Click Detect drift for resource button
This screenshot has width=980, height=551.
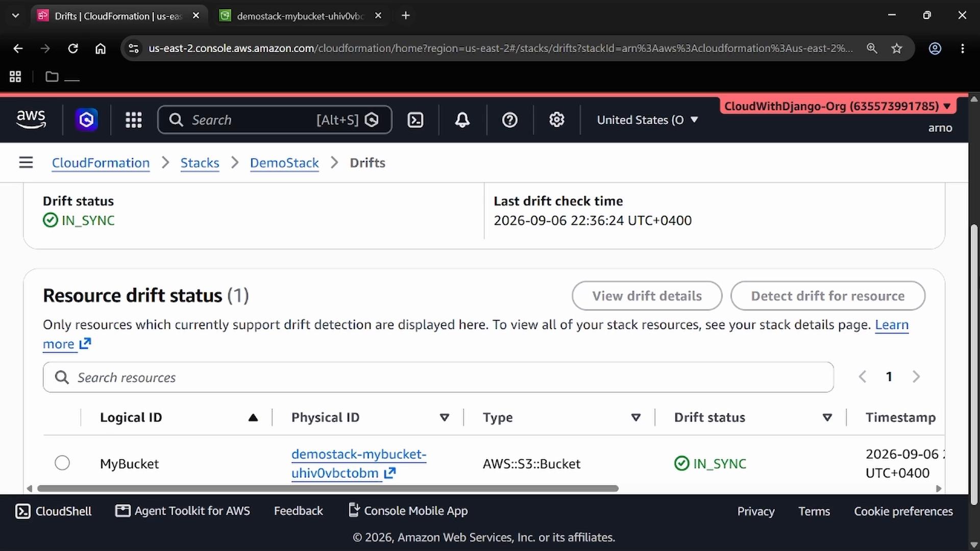point(827,296)
